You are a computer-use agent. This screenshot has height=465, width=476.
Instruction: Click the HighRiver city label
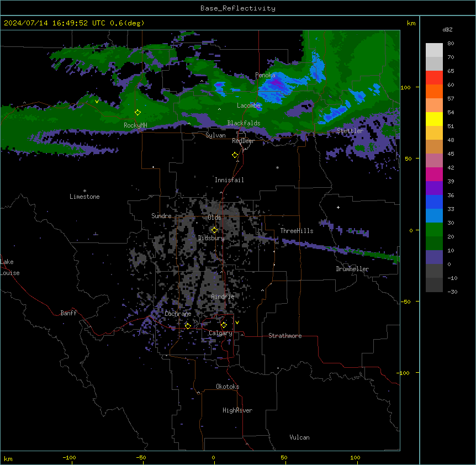237,410
